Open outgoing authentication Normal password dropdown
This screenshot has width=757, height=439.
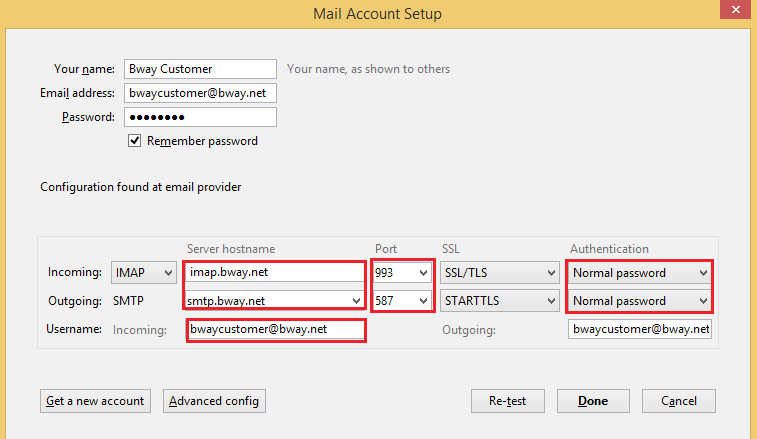(639, 301)
